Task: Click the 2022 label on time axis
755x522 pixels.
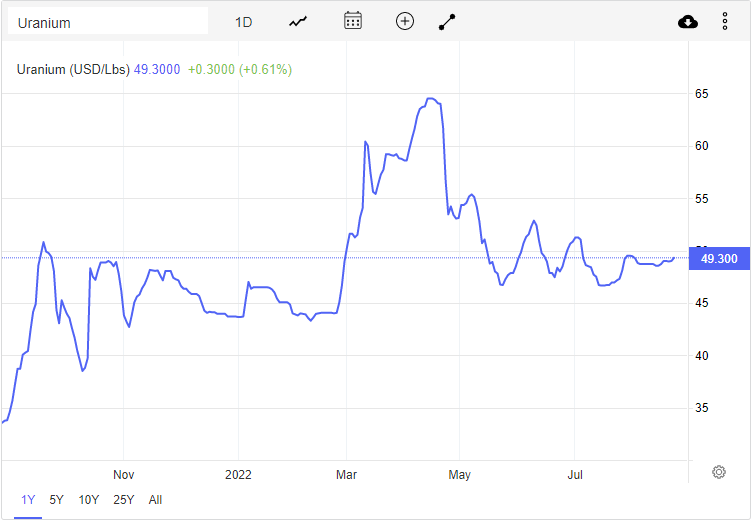Action: [x=238, y=475]
